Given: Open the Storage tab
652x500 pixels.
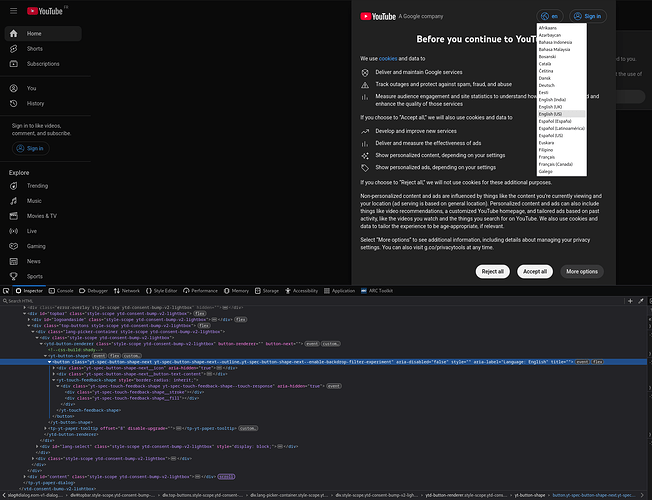Looking at the screenshot, I should click(267, 291).
